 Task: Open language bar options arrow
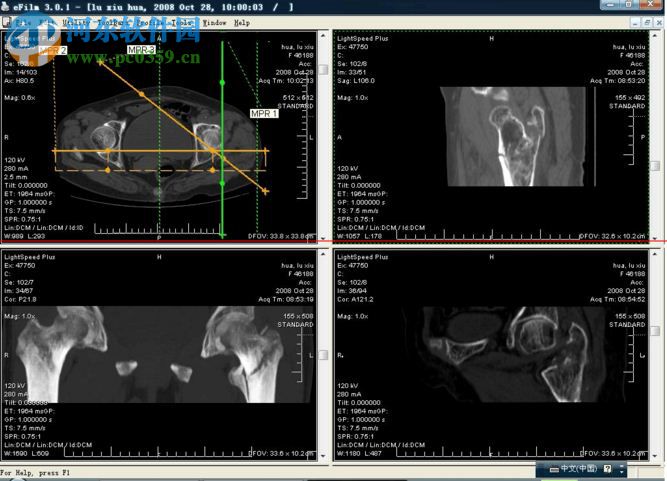pyautogui.click(x=622, y=470)
